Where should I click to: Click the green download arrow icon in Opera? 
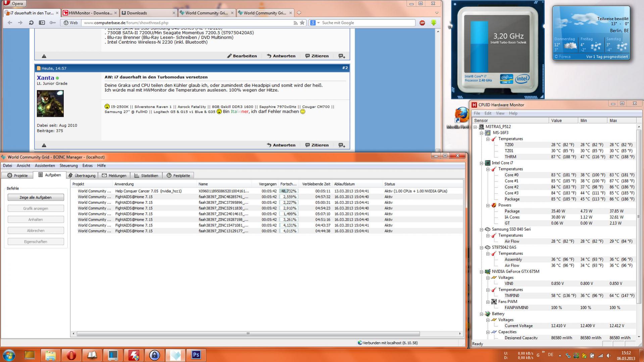click(x=434, y=23)
